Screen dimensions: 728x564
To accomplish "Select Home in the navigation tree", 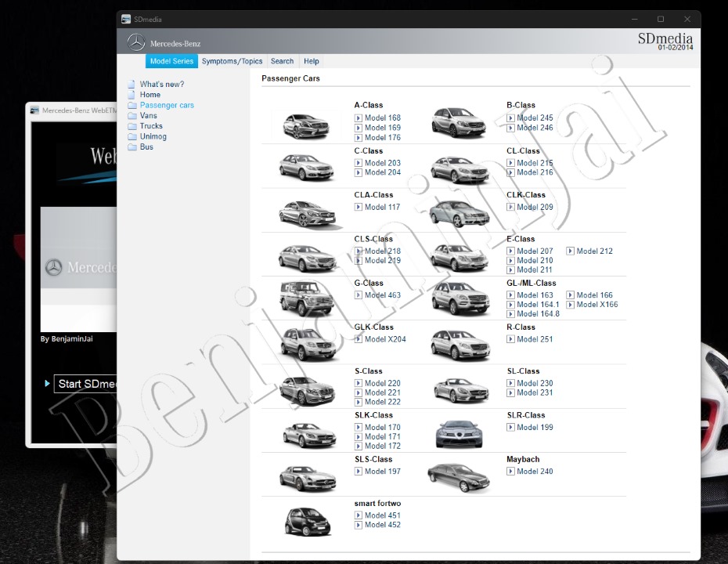I will pyautogui.click(x=150, y=95).
